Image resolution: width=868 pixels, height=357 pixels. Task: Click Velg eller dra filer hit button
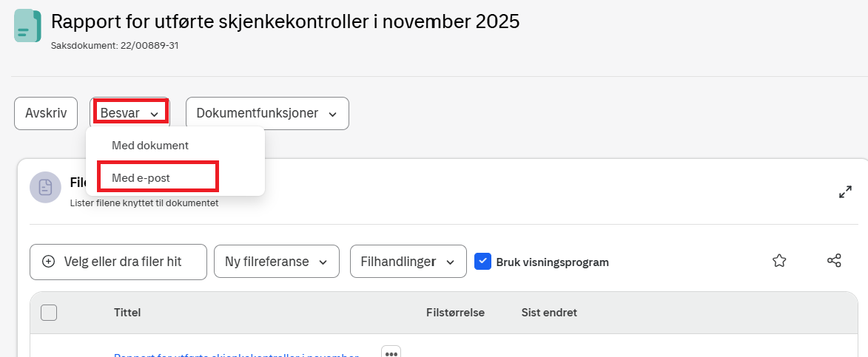[x=118, y=262]
